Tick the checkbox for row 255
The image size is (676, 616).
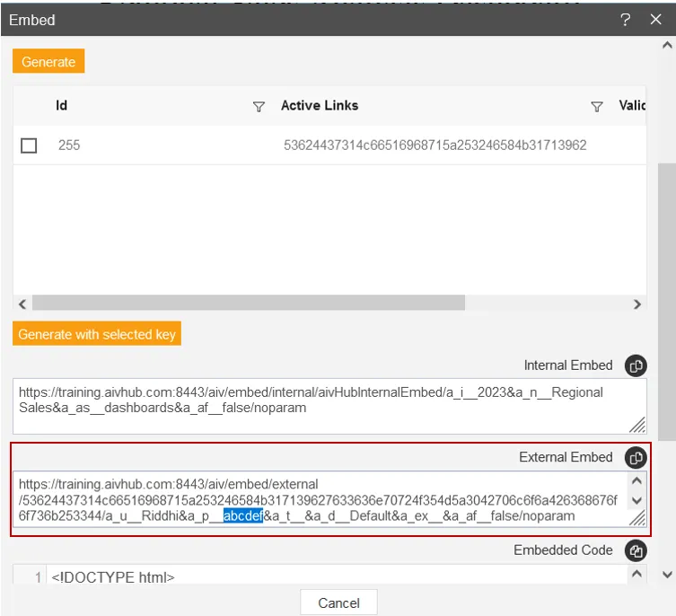point(29,145)
